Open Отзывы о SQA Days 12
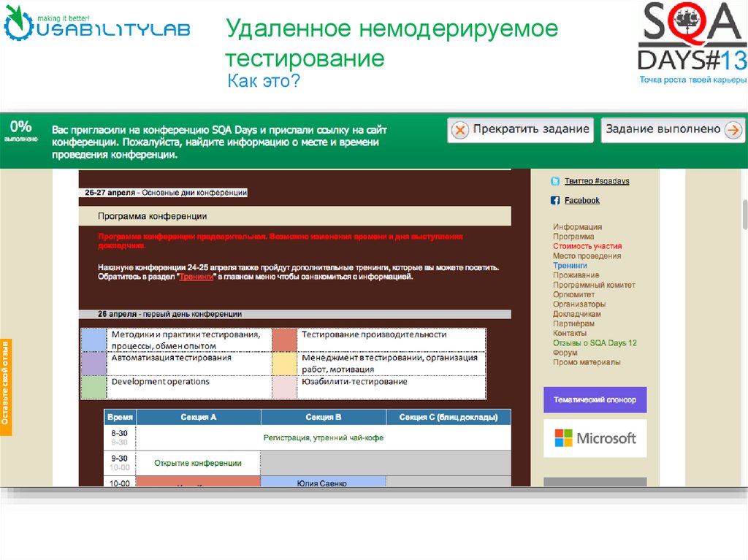Viewport: 748px width, 560px height. click(595, 343)
